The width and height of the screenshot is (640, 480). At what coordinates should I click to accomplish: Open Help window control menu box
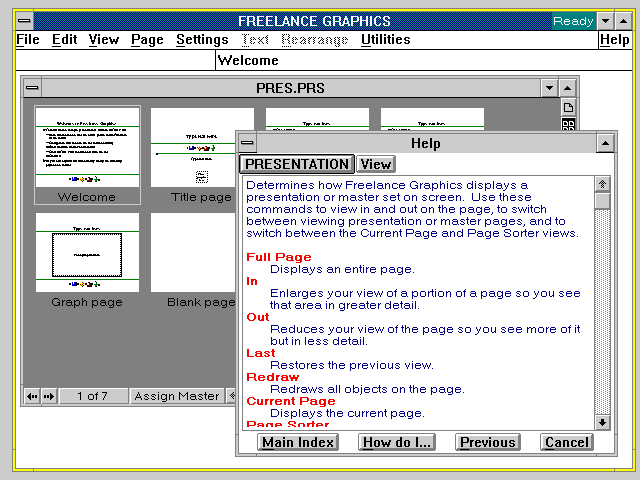[x=248, y=143]
